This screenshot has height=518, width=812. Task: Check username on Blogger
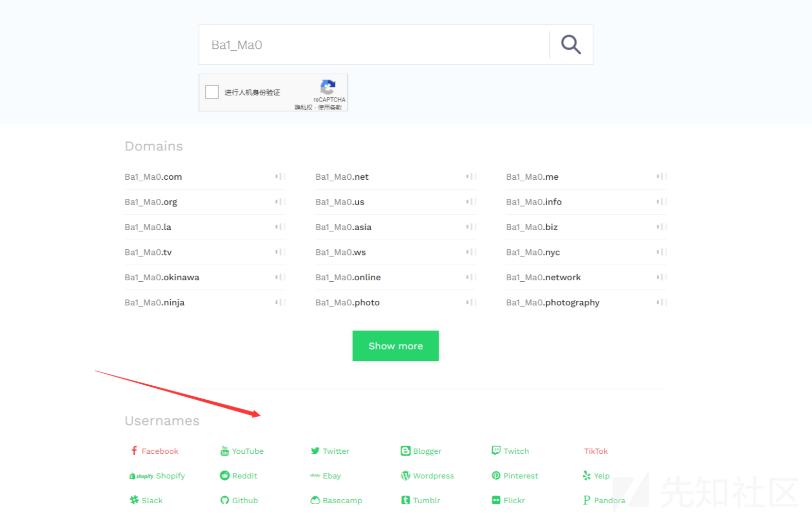point(421,451)
